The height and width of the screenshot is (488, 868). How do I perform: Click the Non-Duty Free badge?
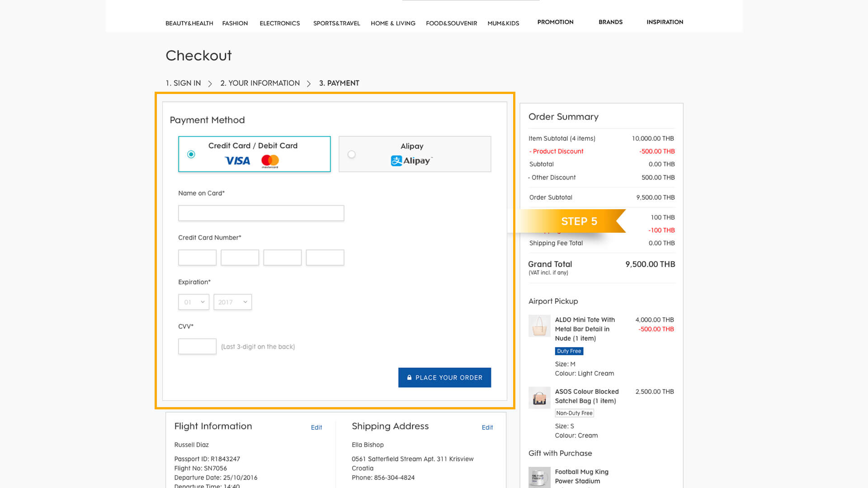[574, 413]
